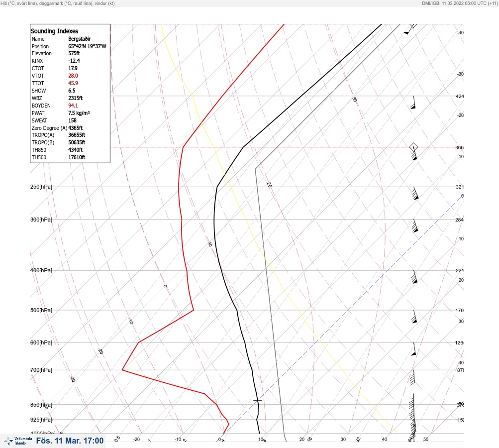
Task: Click the SWEAT value 158
Action: coord(73,120)
